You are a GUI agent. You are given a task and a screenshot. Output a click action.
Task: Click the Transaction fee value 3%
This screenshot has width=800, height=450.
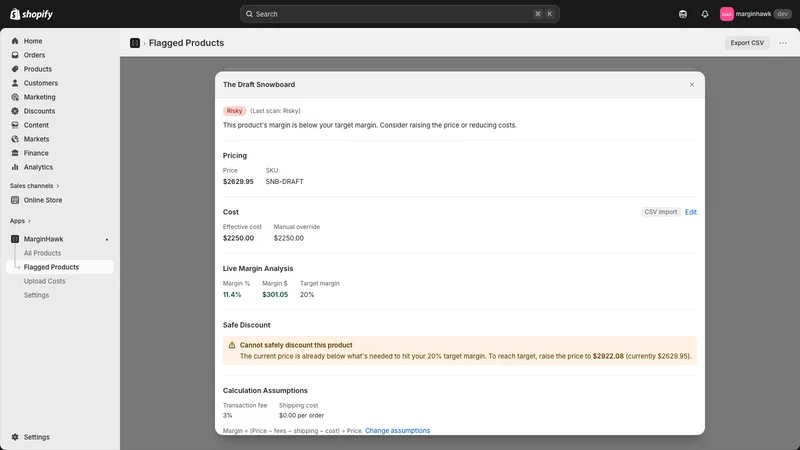(x=228, y=415)
